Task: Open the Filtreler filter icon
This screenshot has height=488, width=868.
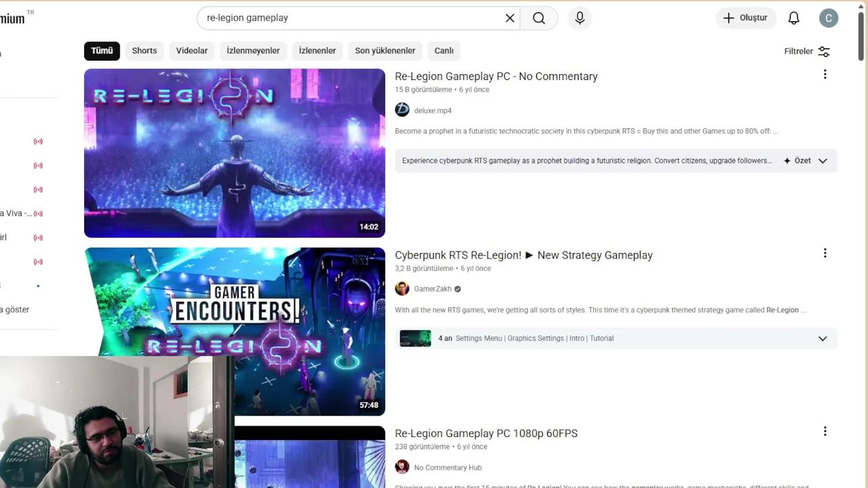Action: (x=824, y=52)
